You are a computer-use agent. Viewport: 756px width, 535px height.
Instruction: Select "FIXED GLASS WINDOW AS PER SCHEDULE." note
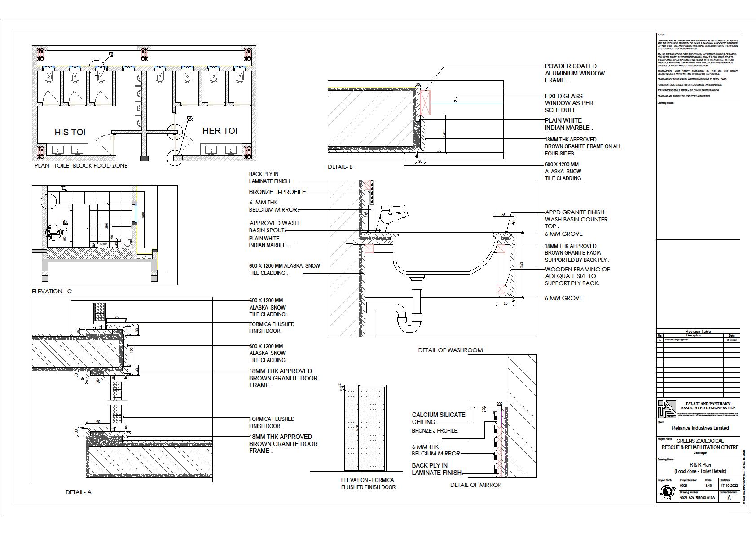click(x=569, y=103)
